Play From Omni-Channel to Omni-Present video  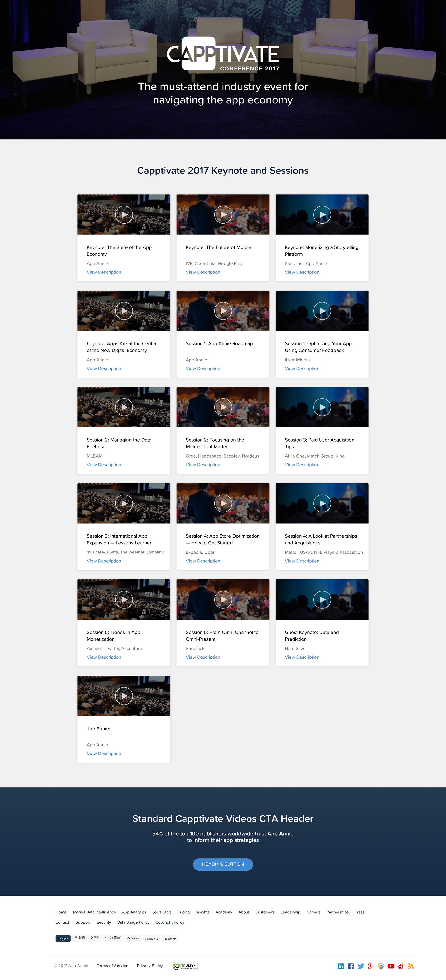223,600
